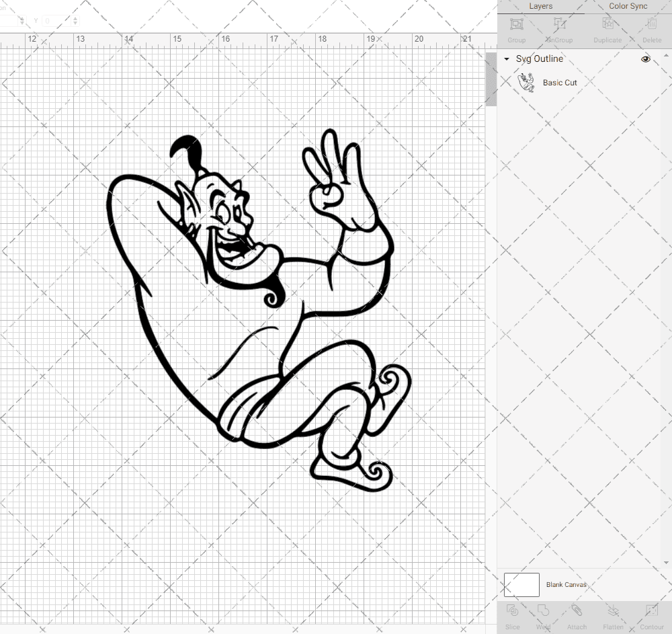Click the Group icon

(516, 28)
